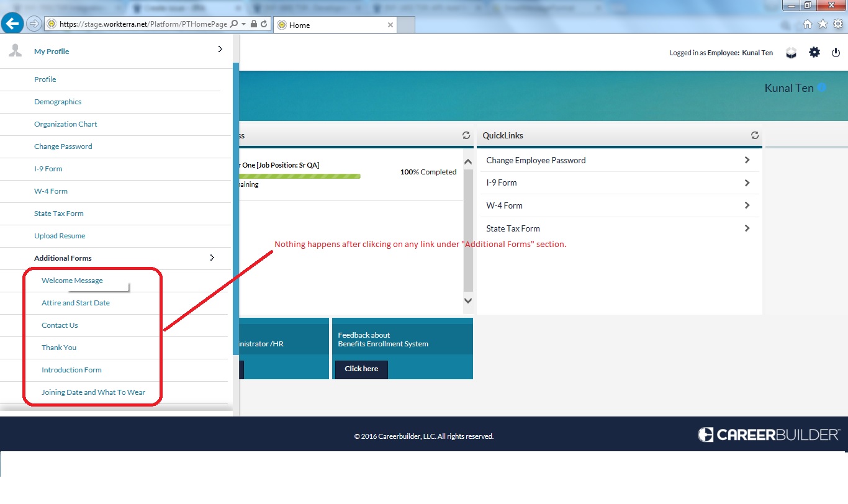Open Joining Date and What To Wear
The height and width of the screenshot is (504, 848).
93,392
